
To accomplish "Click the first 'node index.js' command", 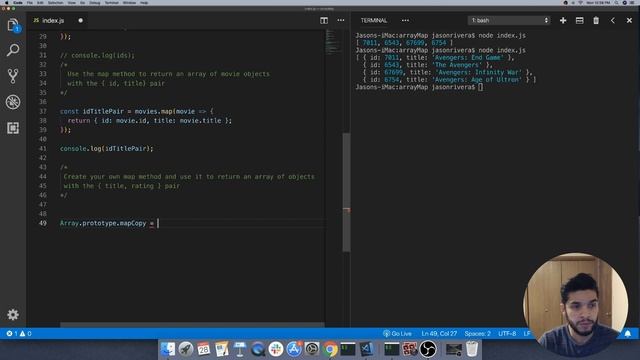I will tap(502, 36).
